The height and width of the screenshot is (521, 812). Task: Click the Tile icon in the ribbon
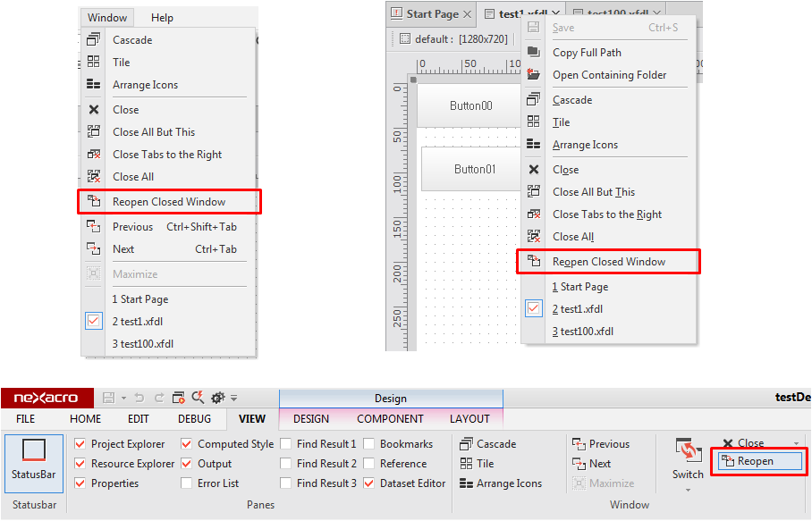coord(466,464)
